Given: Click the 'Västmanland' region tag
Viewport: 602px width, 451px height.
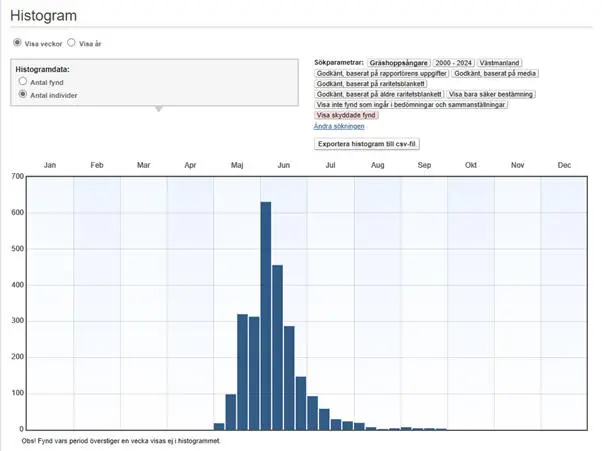Looking at the screenshot, I should [507, 63].
